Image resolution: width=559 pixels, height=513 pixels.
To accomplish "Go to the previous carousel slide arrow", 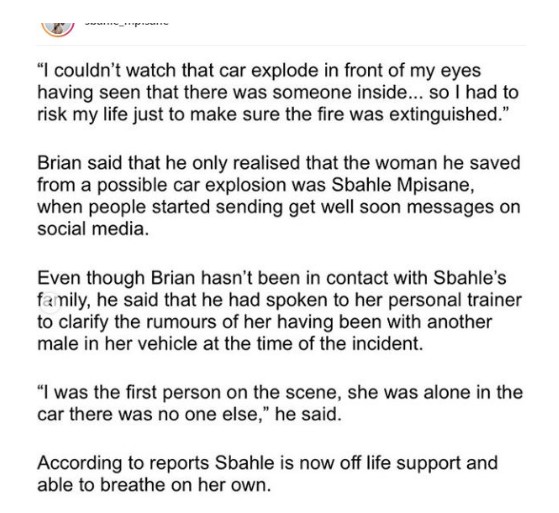I will (x=50, y=304).
